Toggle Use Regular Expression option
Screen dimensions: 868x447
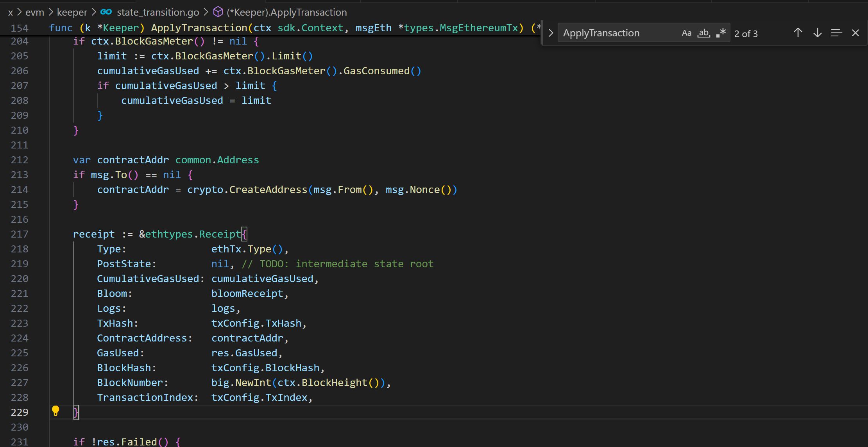click(721, 33)
